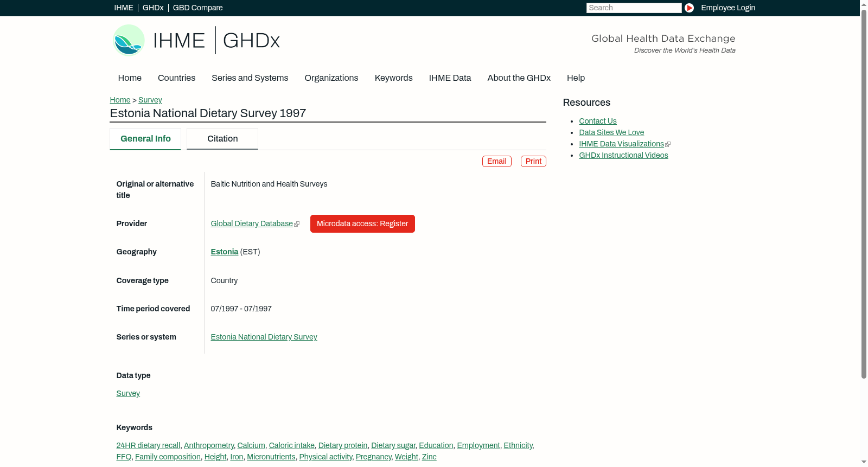Open the GHDx link in top bar

[x=153, y=8]
